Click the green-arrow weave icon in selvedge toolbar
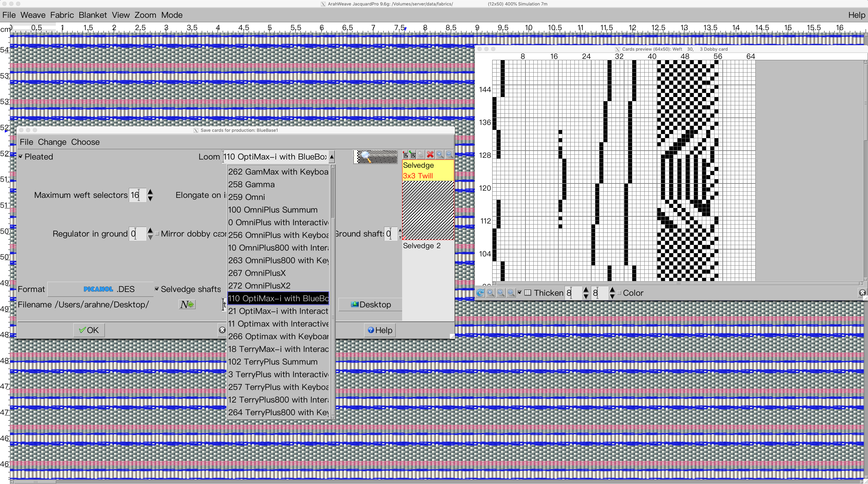 coord(413,155)
